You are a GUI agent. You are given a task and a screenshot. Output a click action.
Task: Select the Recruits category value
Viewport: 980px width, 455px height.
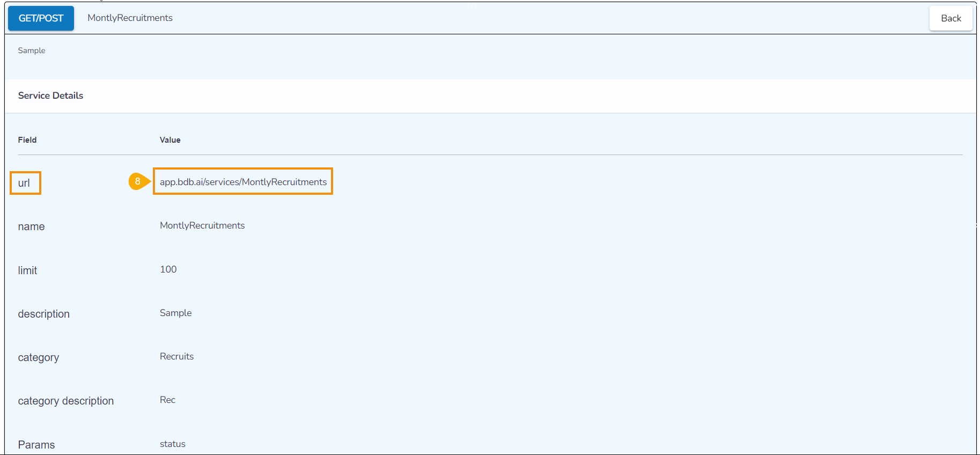coord(176,356)
